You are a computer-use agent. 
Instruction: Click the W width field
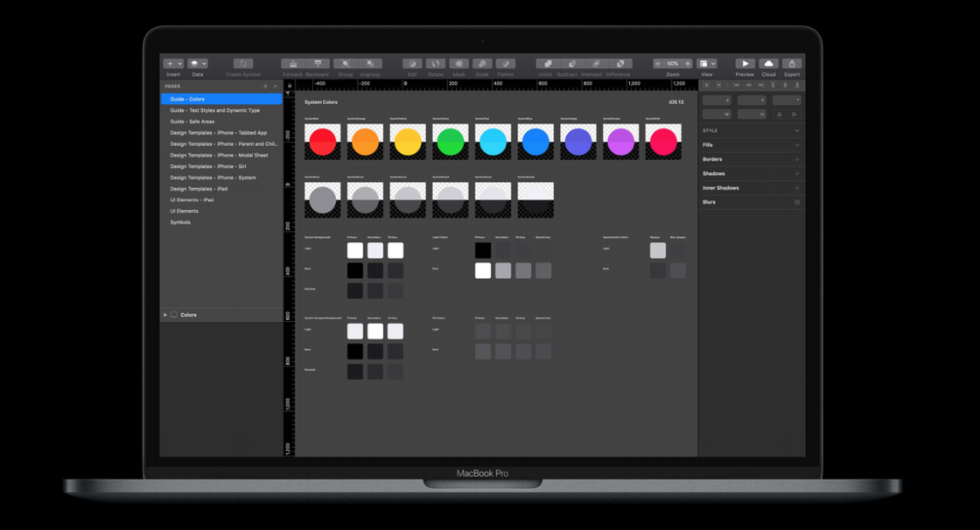point(717,115)
